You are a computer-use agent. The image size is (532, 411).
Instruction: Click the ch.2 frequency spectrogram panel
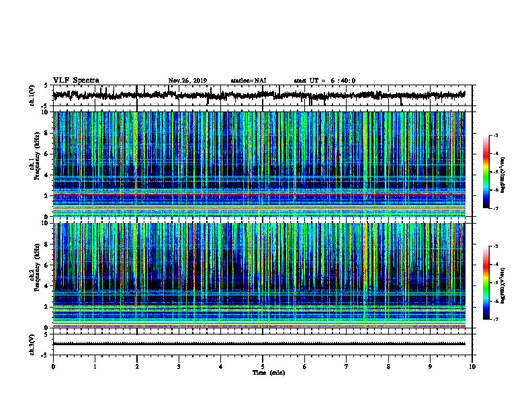coord(263,275)
